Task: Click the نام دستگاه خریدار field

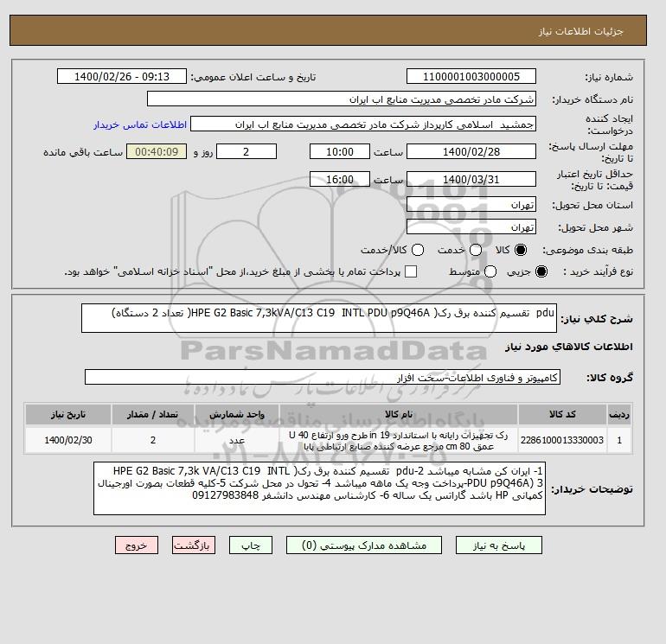Action: [x=342, y=99]
